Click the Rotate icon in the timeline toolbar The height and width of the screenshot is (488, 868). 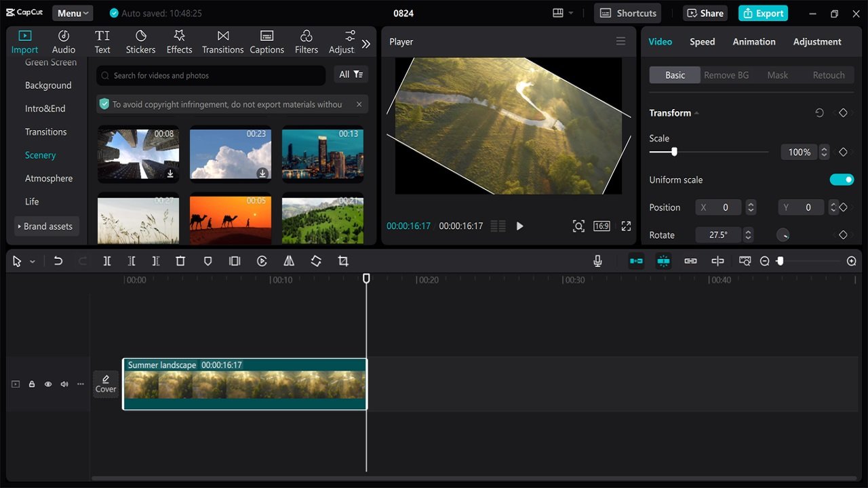316,261
